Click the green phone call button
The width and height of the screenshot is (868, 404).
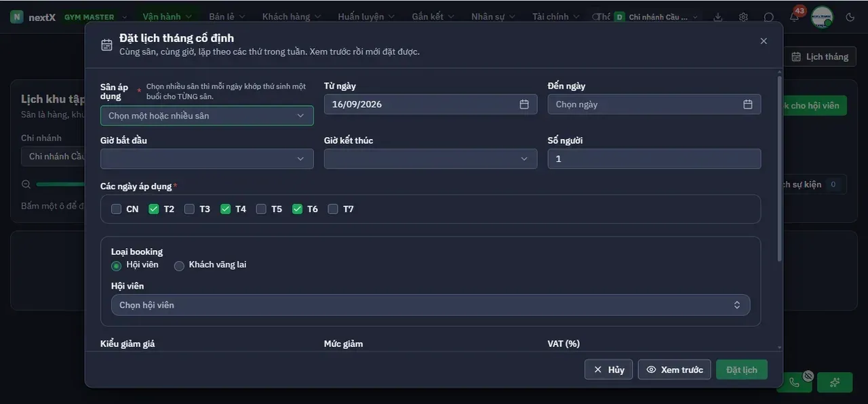[794, 382]
